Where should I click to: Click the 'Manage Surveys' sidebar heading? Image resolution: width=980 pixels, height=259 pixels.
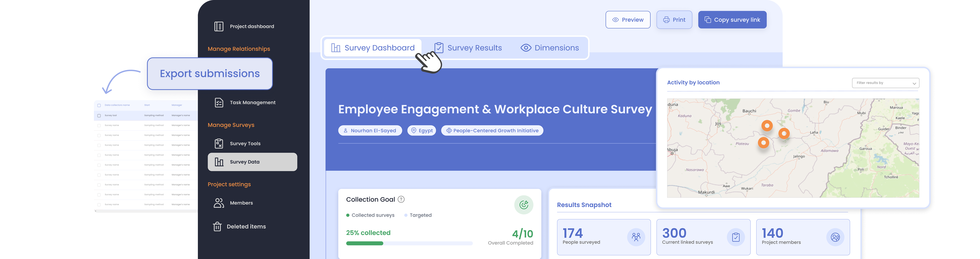click(231, 125)
